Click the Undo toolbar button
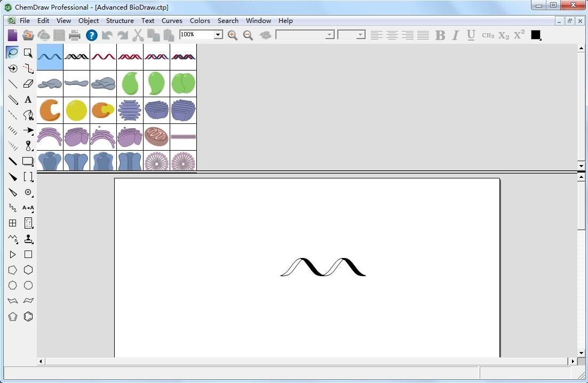This screenshot has height=383, width=588. click(x=107, y=35)
